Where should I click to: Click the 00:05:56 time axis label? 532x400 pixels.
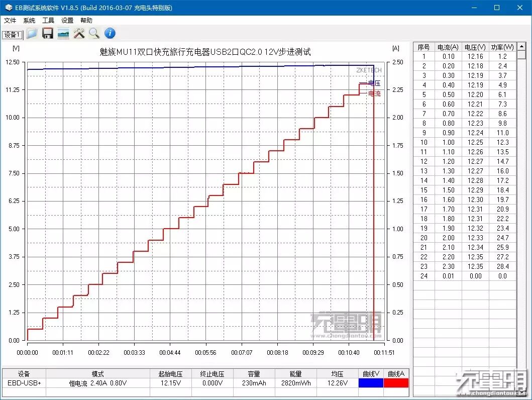205,352
